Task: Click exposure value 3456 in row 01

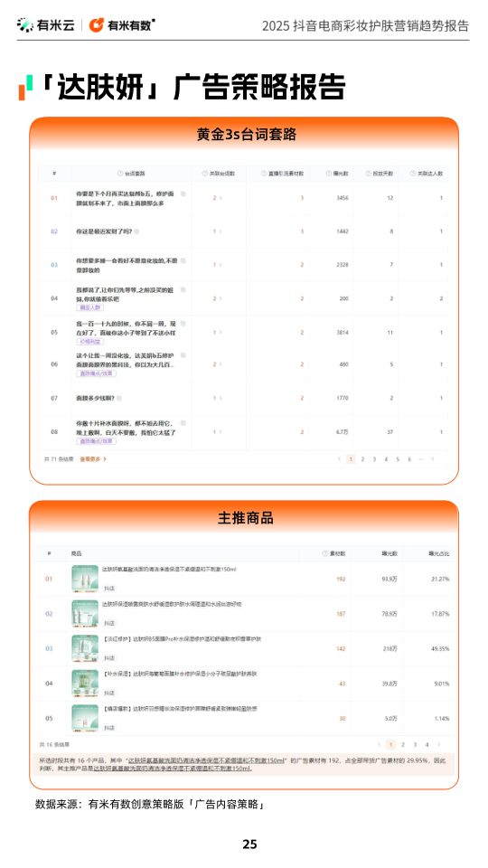Action: [x=343, y=198]
